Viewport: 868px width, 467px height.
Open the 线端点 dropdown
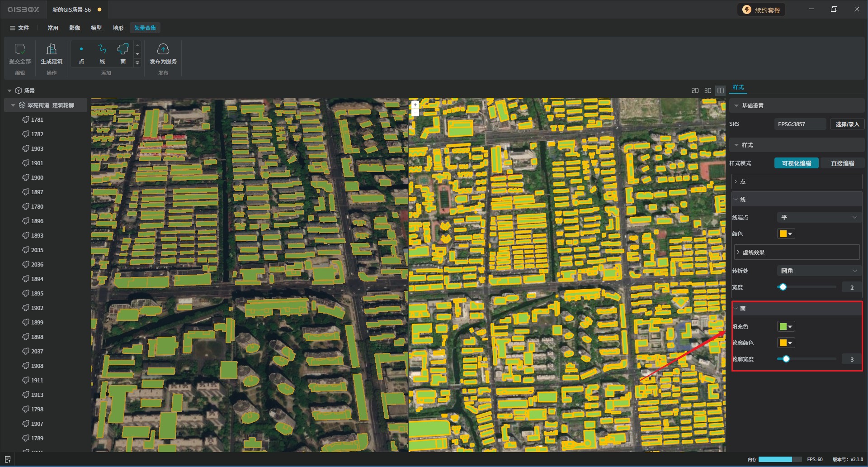click(x=819, y=218)
